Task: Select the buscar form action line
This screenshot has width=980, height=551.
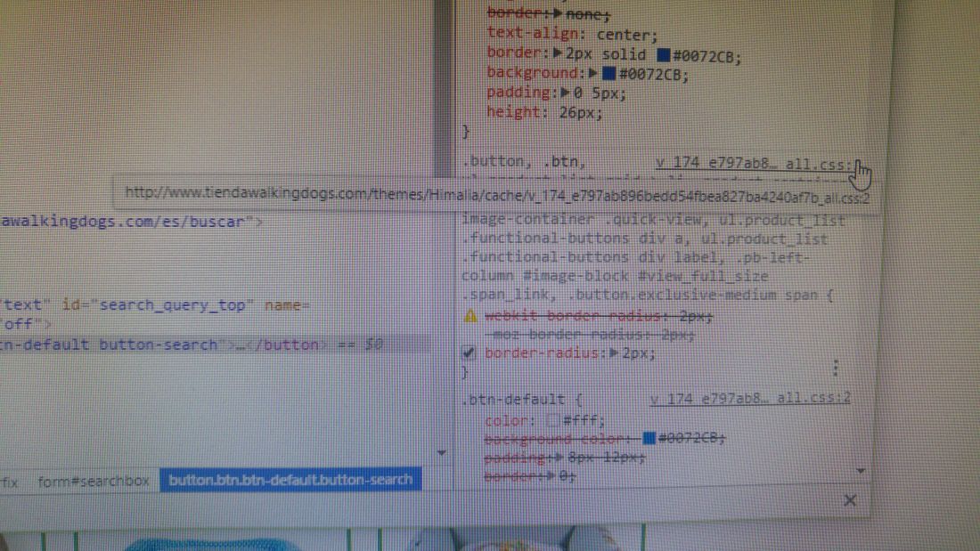Action: (132, 222)
